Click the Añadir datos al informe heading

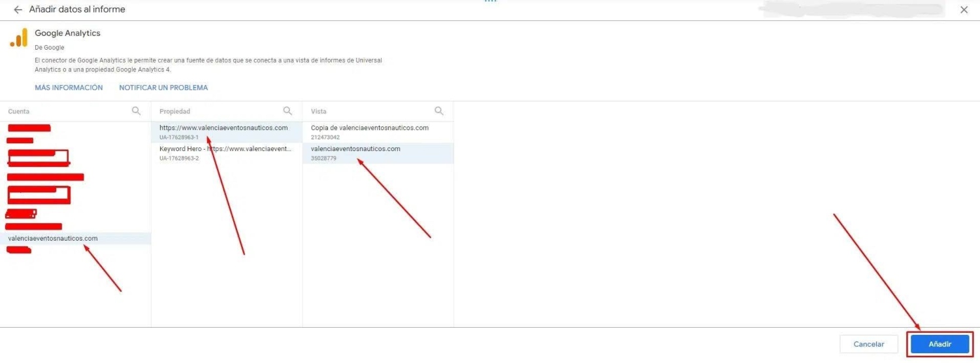tap(77, 10)
